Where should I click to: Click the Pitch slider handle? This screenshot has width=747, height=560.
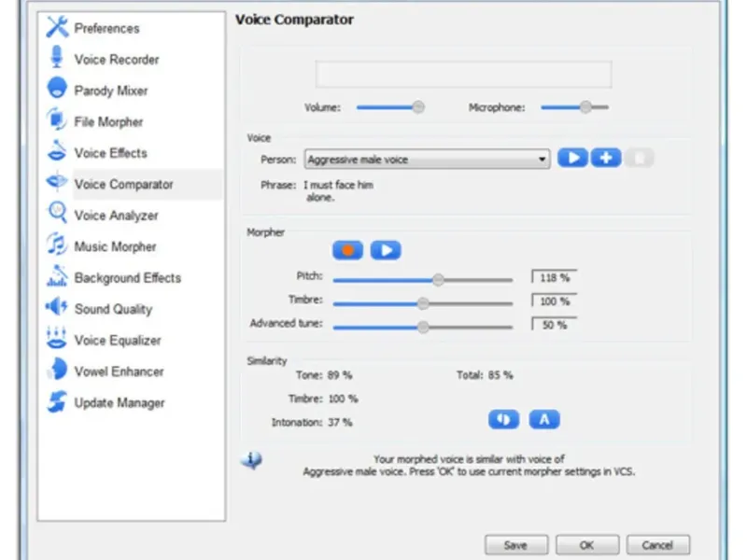tap(438, 280)
